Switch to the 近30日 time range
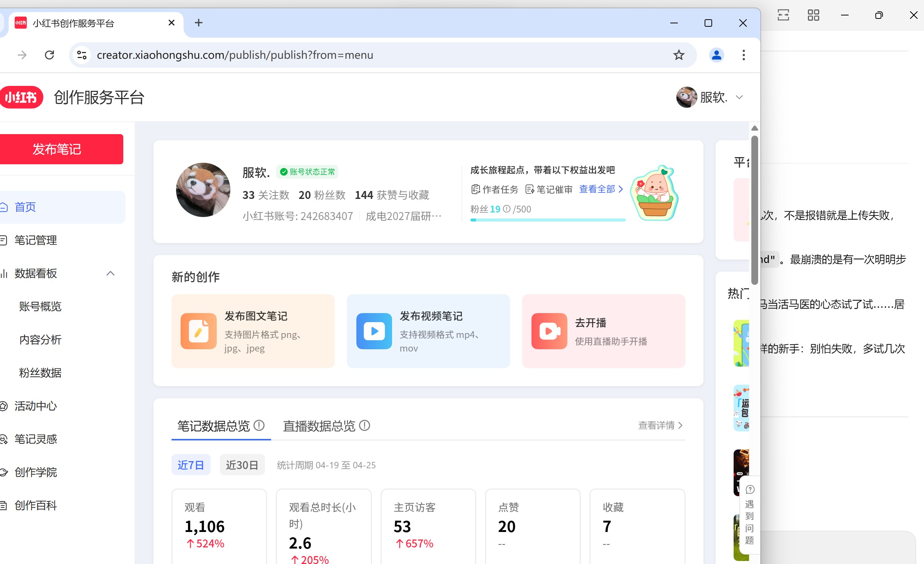Image resolution: width=924 pixels, height=564 pixels. tap(242, 465)
